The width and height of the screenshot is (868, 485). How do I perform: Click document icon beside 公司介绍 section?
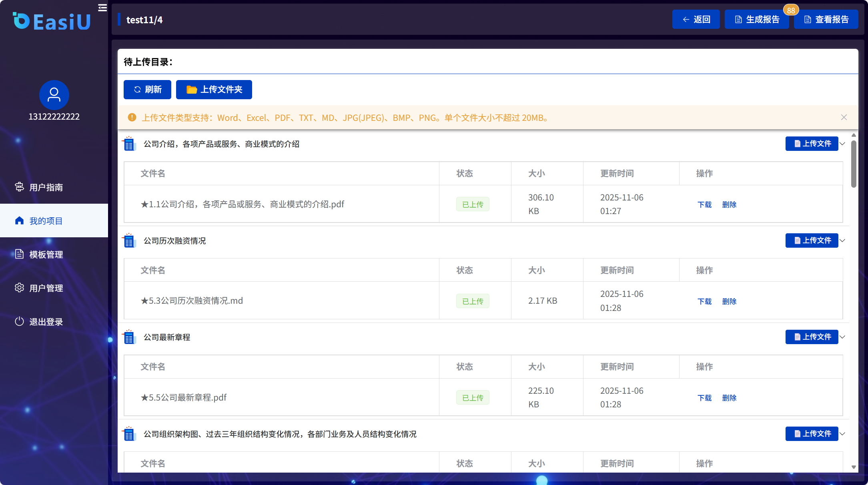[129, 144]
